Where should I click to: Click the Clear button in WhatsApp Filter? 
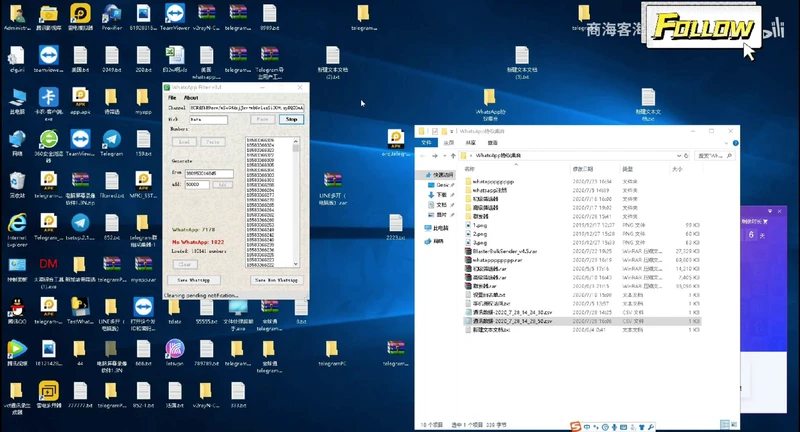click(185, 264)
